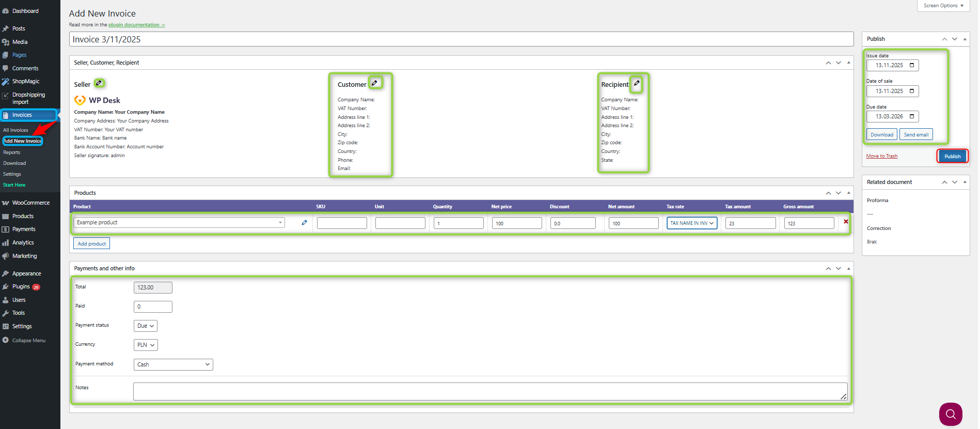980x429 pixels.
Task: Open the Currency PLN dropdown
Action: tap(145, 345)
